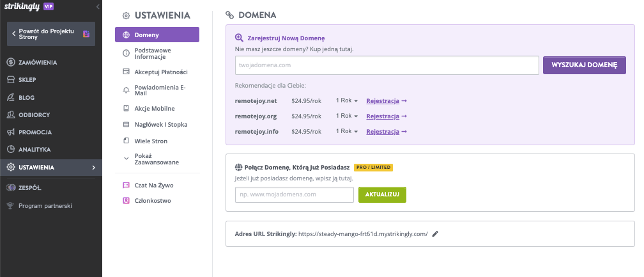
Task: Open year dropdown for remotejoy.info
Action: click(x=347, y=131)
